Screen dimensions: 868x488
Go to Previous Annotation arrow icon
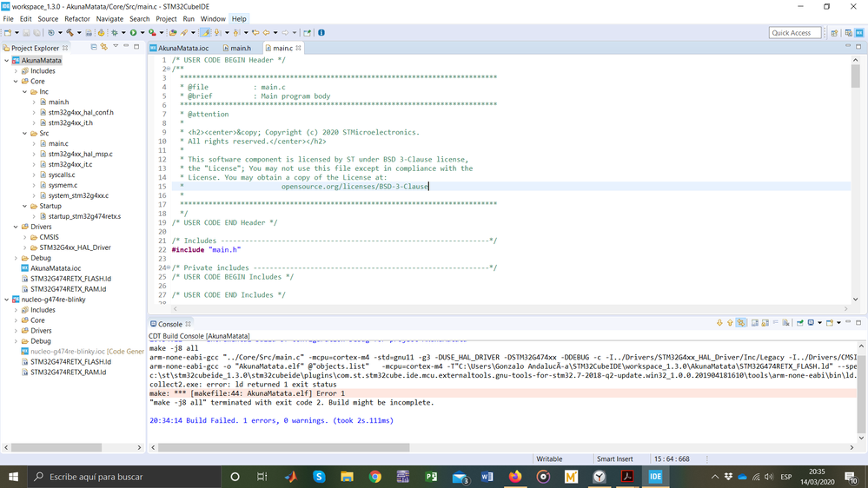[x=236, y=33]
